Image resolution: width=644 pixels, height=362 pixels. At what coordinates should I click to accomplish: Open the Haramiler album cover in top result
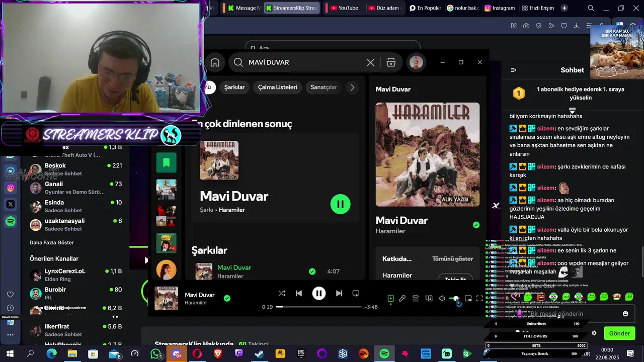pos(219,160)
